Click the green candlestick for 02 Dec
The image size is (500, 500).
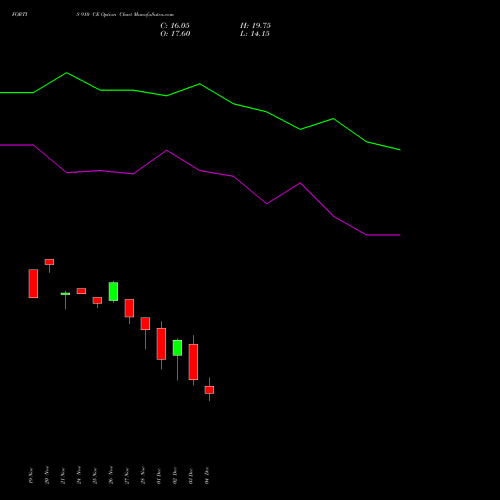click(x=177, y=348)
